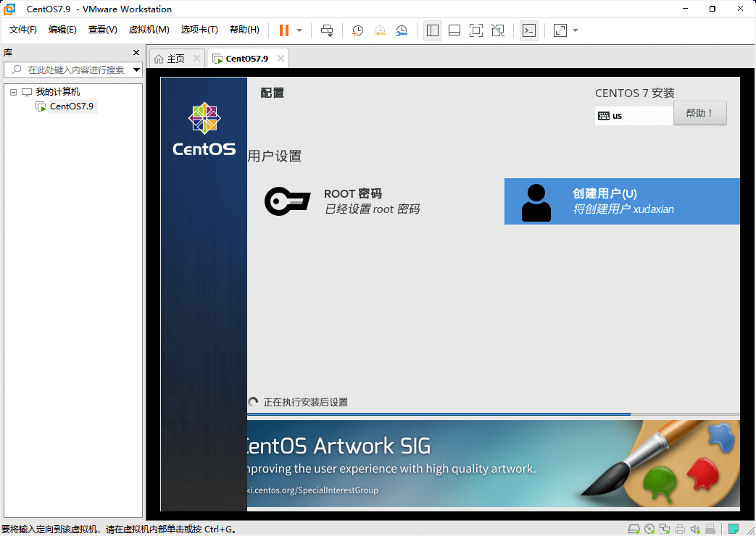Click the 帮助! button in installer
This screenshot has height=536, width=756.
(x=699, y=113)
